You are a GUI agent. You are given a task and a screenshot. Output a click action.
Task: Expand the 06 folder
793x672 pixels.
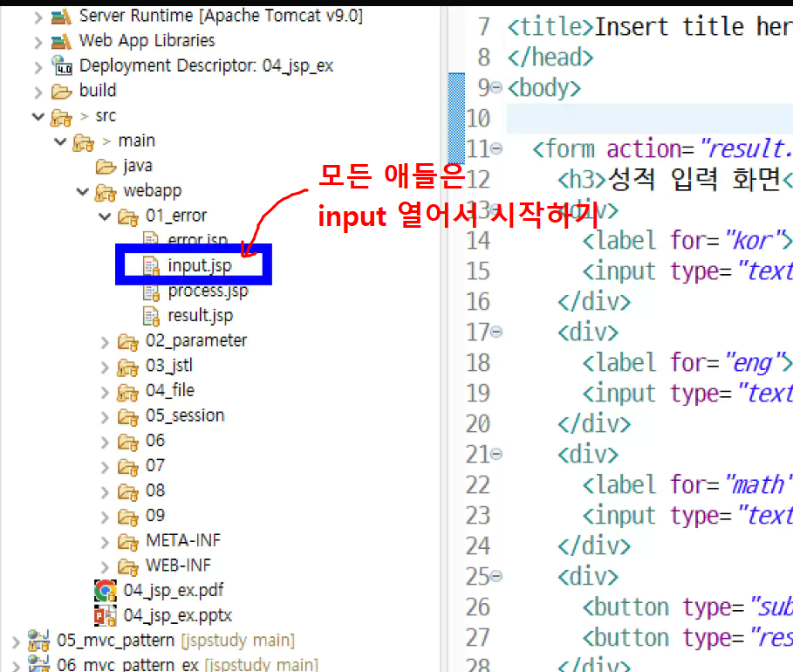coord(105,442)
